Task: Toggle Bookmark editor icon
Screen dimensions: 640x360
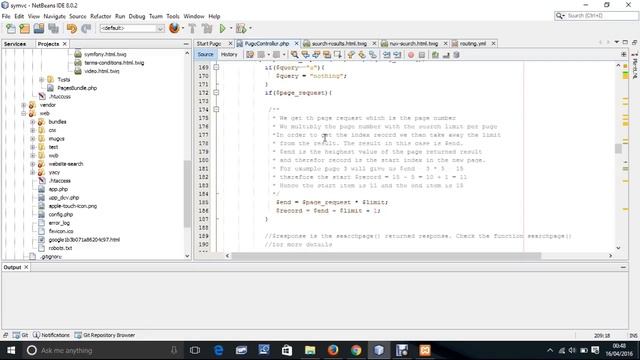Action: click(x=373, y=55)
